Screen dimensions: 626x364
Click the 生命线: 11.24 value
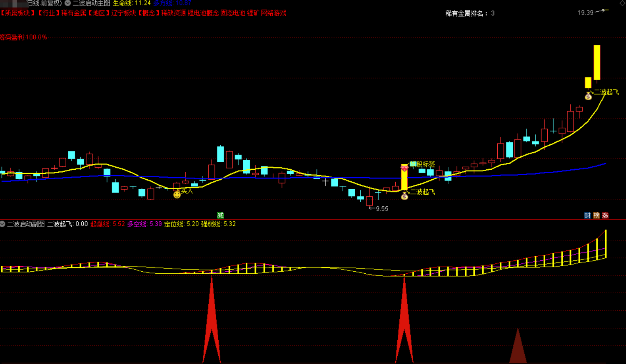click(132, 3)
